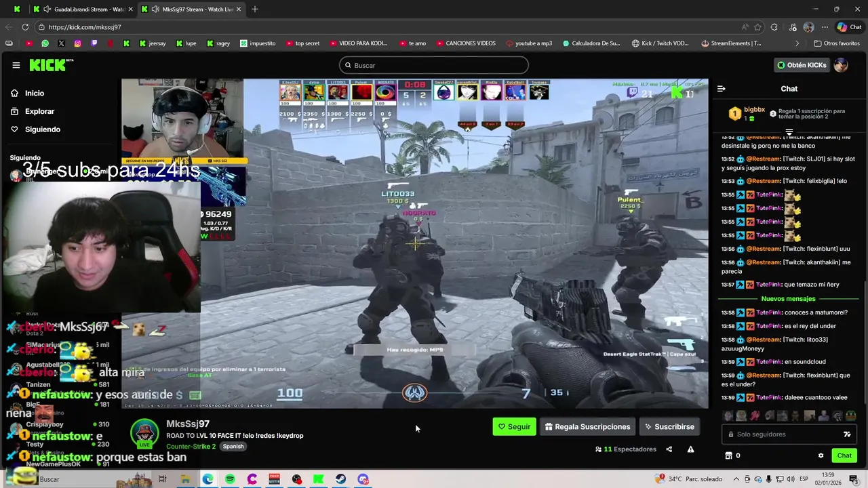Open the lupe bookmark
The image size is (868, 488).
click(x=186, y=43)
